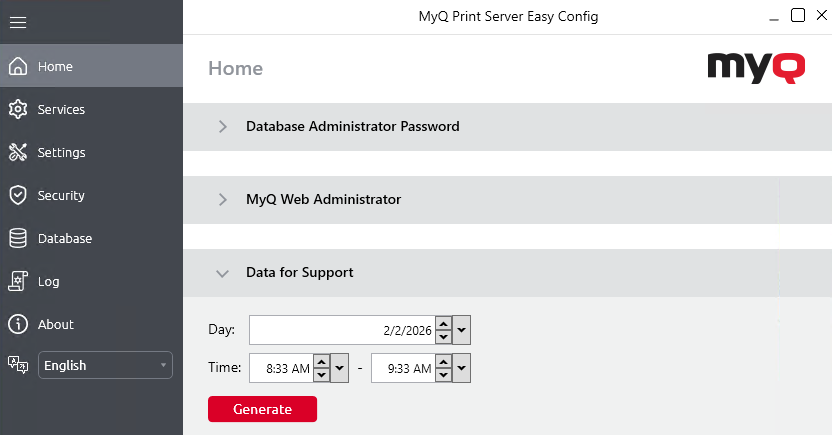Screen dimensions: 832x435
Task: Collapse the Data for Support section
Action: tap(223, 273)
